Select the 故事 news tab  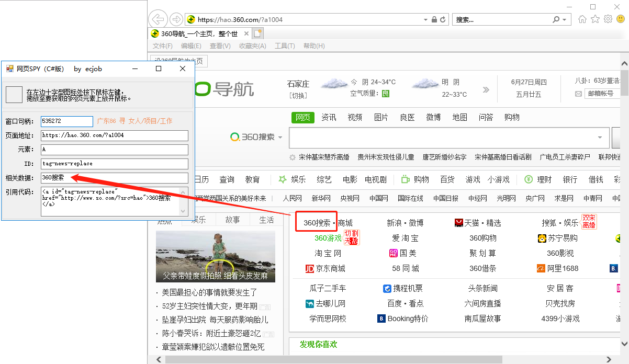tap(232, 220)
